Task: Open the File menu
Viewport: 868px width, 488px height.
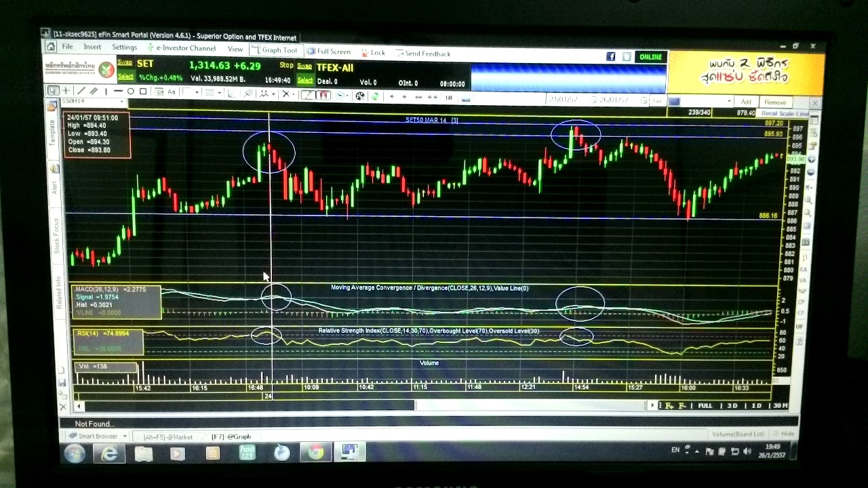Action: 68,47
